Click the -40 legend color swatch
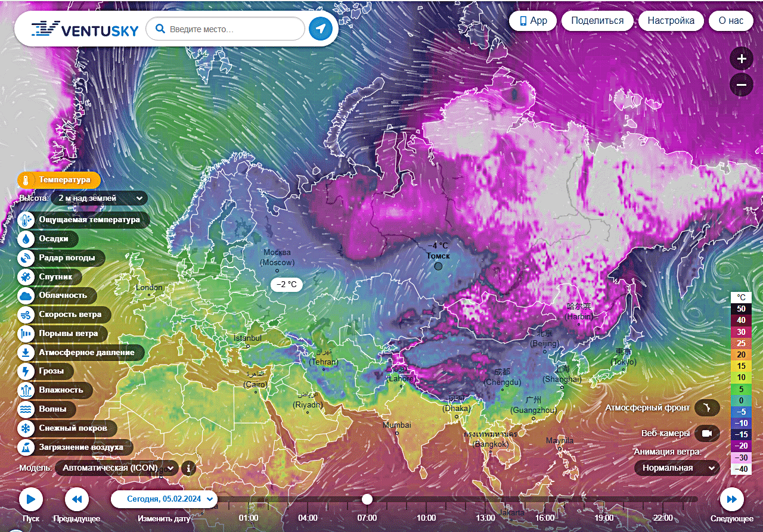This screenshot has height=532, width=763. (741, 469)
